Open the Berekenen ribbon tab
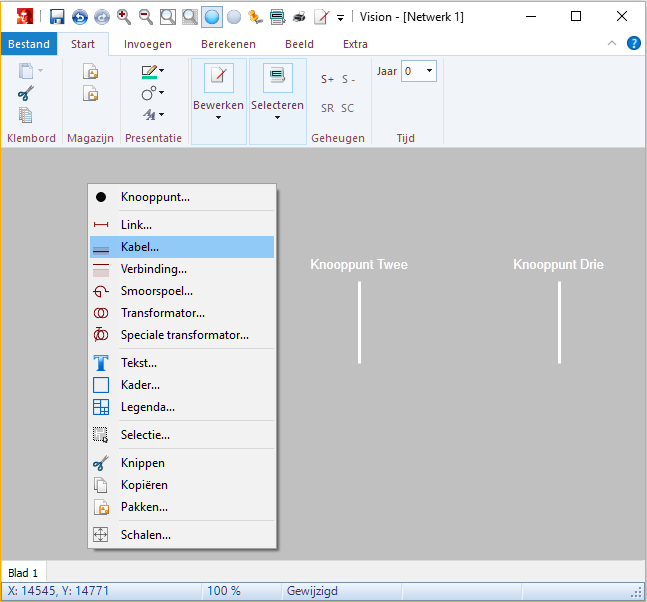 click(x=228, y=44)
